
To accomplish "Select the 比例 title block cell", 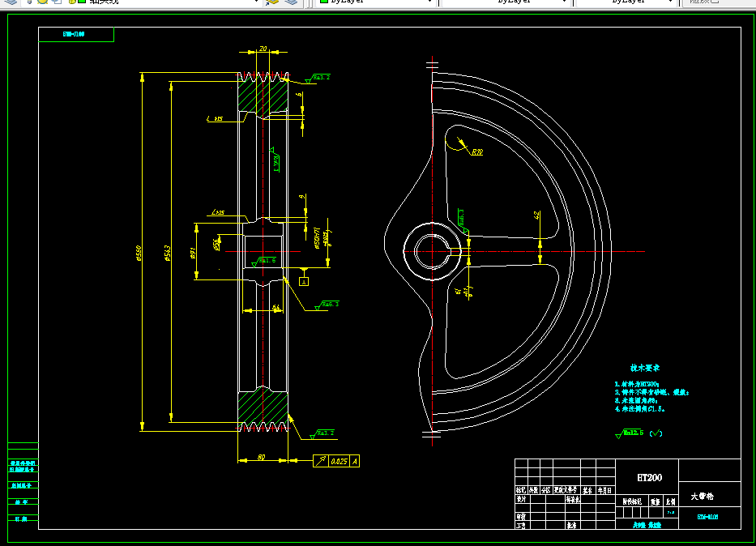I will 671,501.
